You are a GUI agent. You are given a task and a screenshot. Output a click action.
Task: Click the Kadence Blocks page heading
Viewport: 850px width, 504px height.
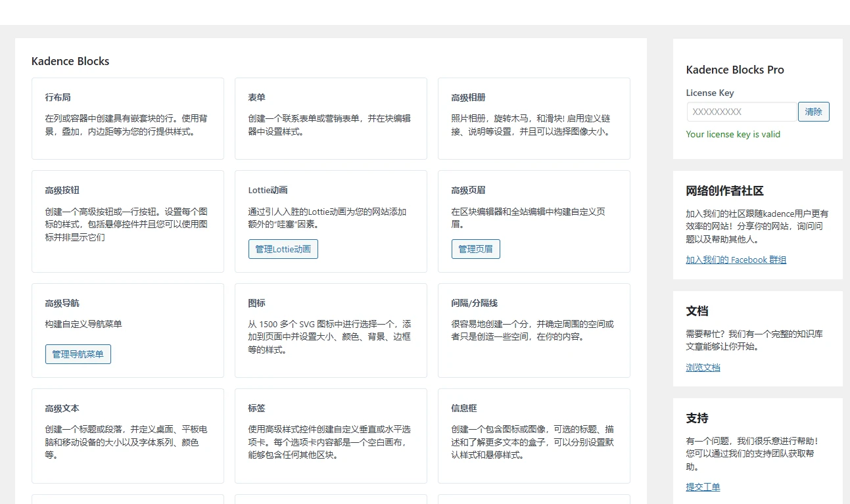click(x=70, y=61)
